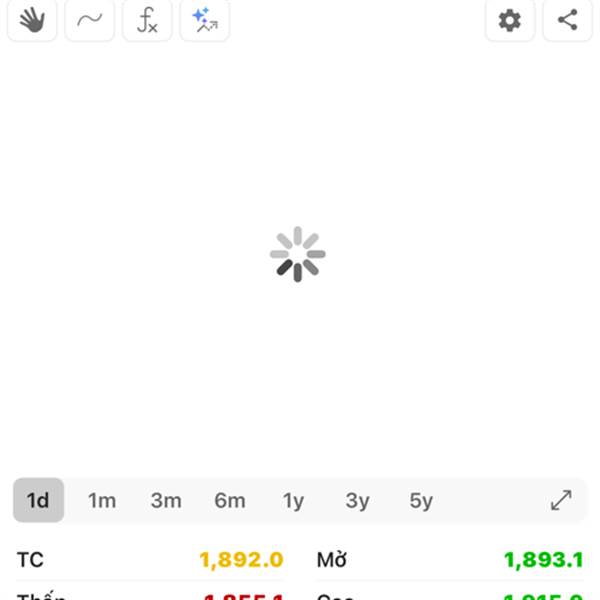600x600 pixels.
Task: Expand the chart to fullscreen
Action: [561, 501]
